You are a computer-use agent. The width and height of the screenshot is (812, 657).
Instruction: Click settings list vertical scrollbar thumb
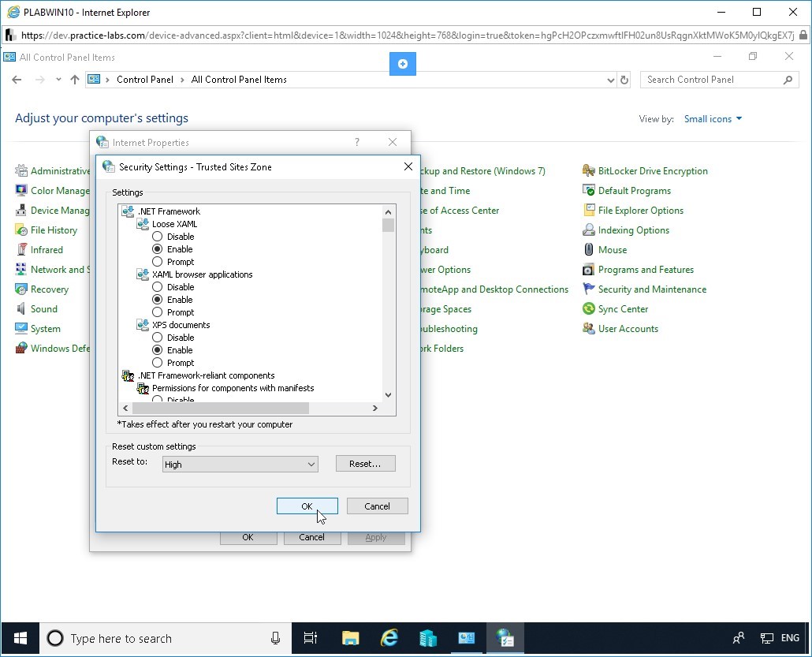pyautogui.click(x=389, y=225)
